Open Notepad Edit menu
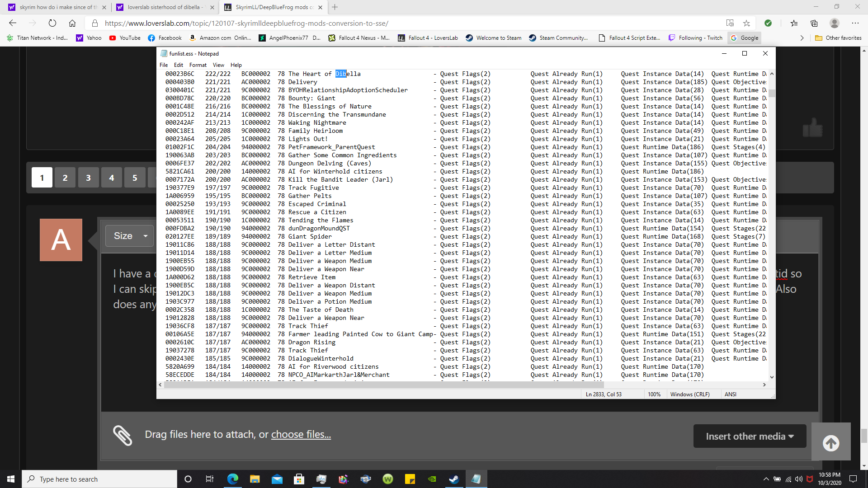The height and width of the screenshot is (488, 868). click(179, 65)
